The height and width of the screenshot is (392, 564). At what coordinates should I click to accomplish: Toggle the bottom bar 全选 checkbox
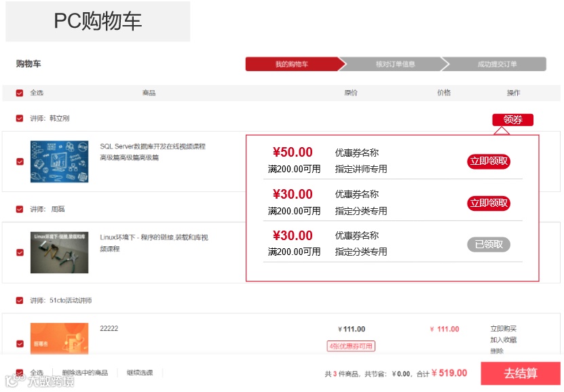tap(20, 373)
